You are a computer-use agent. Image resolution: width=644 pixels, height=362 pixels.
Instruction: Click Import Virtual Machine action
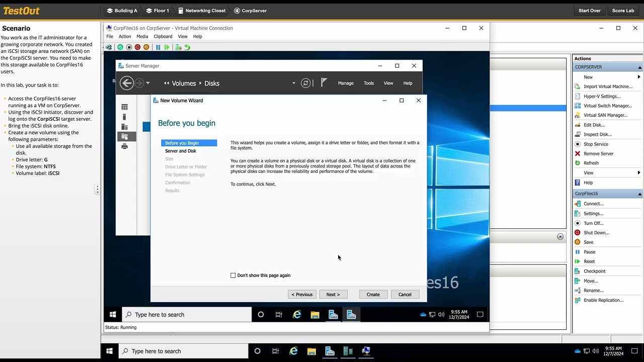(x=608, y=86)
